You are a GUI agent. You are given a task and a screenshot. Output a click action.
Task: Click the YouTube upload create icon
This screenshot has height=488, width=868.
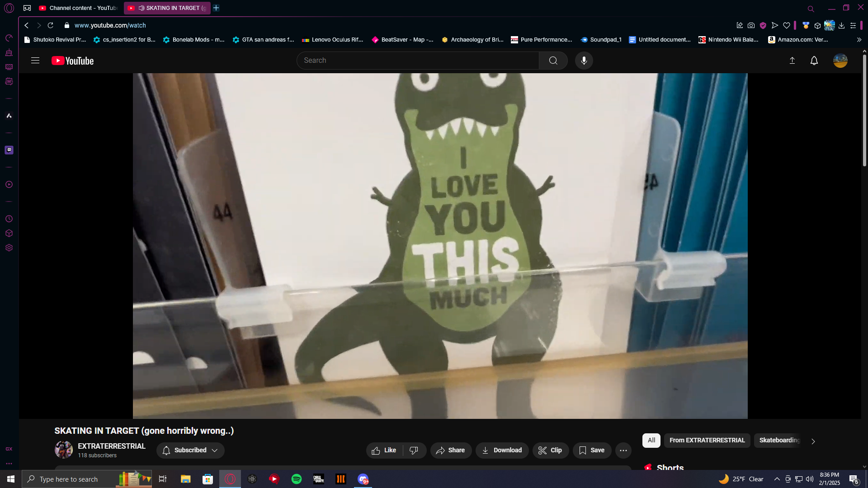tap(792, 61)
